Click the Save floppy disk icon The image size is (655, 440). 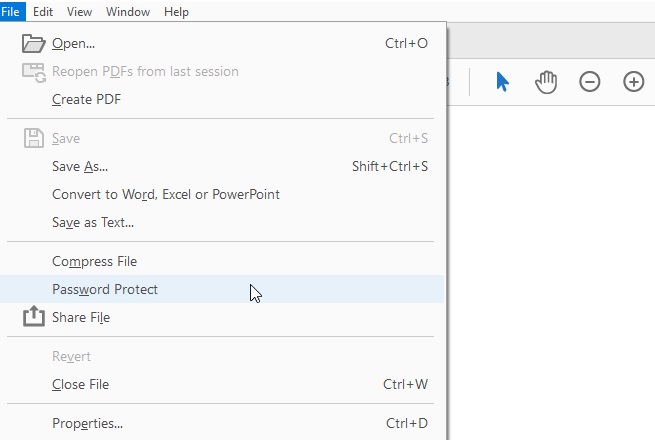tap(34, 138)
